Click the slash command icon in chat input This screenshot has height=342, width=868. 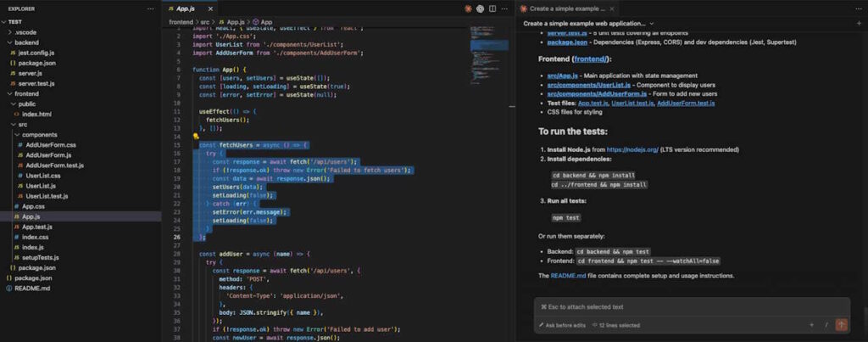[826, 325]
